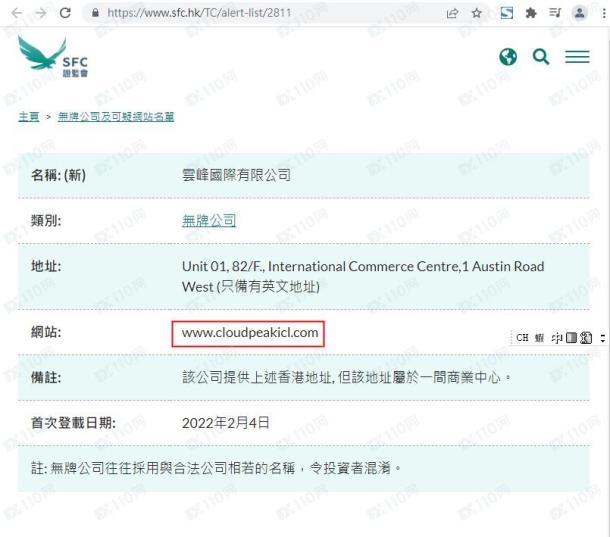This screenshot has height=537, width=610.
Task: Click the SFC globe language icon
Action: click(508, 57)
